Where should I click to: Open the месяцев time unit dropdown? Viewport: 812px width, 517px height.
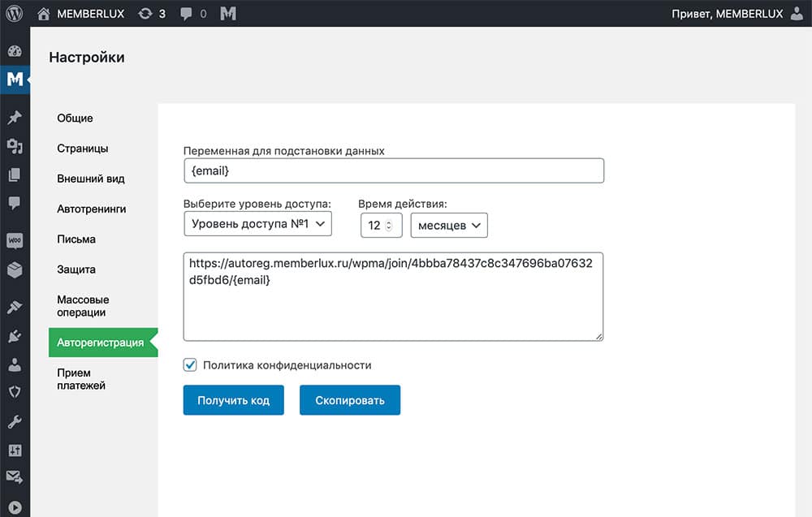pyautogui.click(x=449, y=226)
